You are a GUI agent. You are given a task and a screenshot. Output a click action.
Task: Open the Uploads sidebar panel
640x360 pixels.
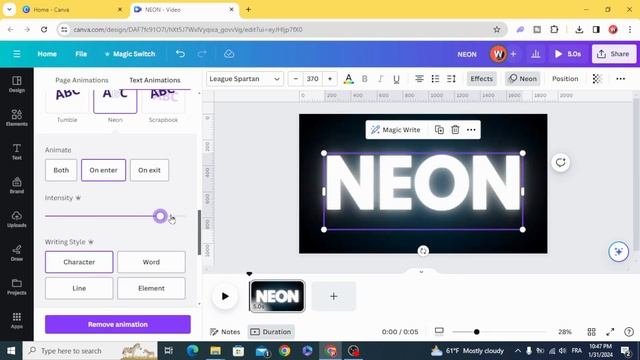point(17,220)
